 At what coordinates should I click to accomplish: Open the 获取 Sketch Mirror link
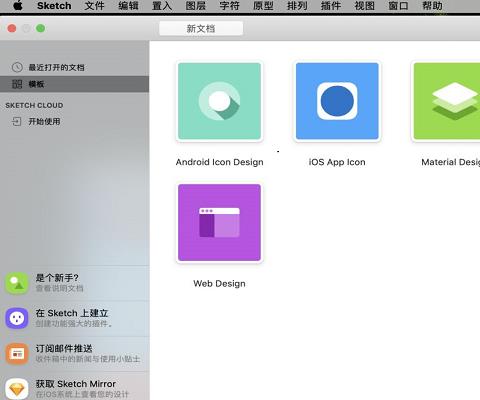(x=76, y=384)
